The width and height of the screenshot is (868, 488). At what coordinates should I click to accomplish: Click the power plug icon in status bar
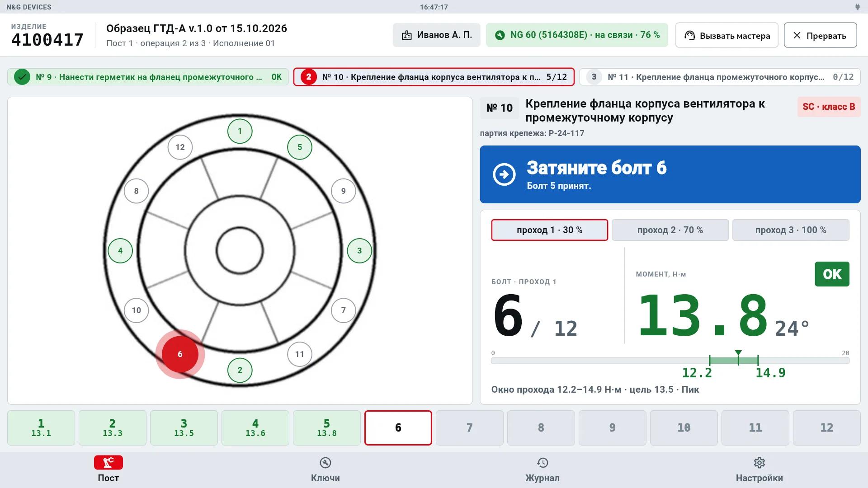tap(857, 7)
